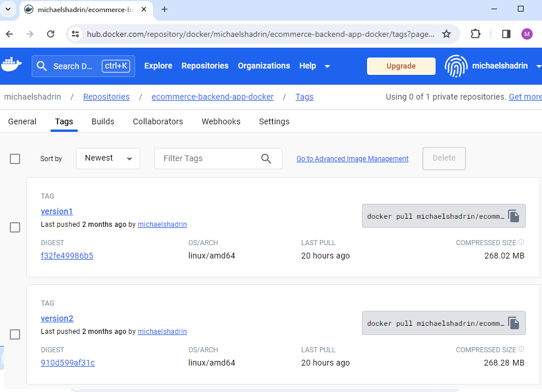Go back with the browser back arrow
The height and width of the screenshot is (392, 542).
[9, 34]
